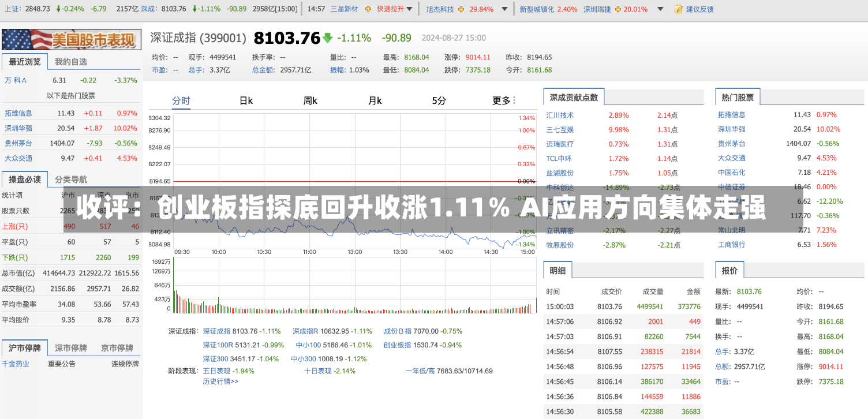Click the green down arrow beside 8103.76 header
This screenshot has width=868, height=419.
328,38
